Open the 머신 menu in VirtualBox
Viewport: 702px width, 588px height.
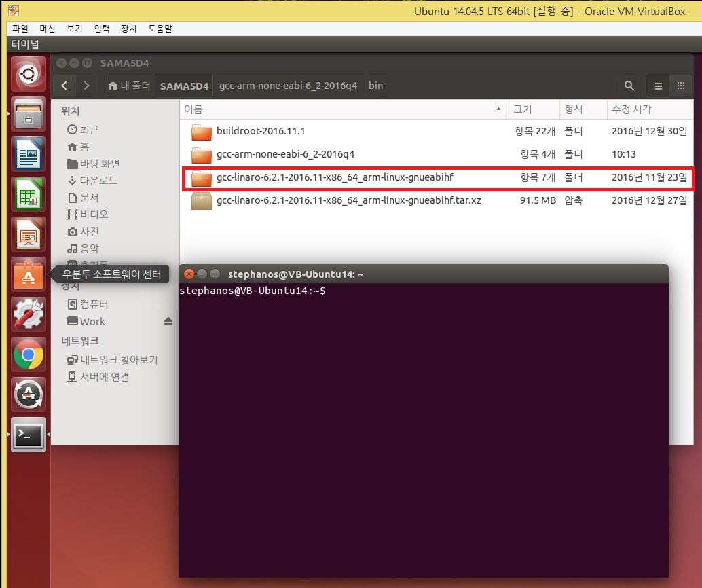click(48, 29)
